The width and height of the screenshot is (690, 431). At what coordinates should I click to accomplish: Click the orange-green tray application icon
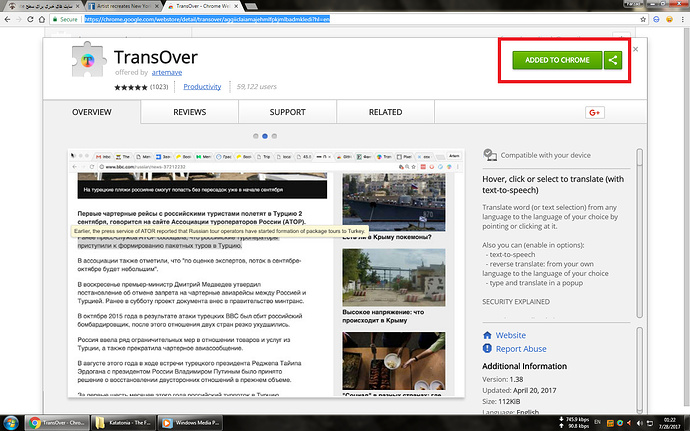[x=610, y=423]
